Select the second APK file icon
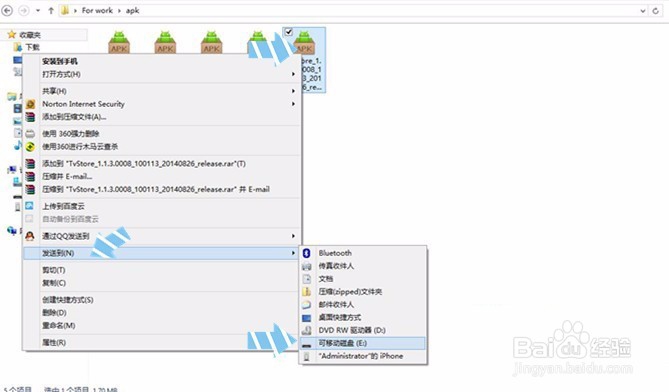The height and width of the screenshot is (392, 669). click(165, 42)
